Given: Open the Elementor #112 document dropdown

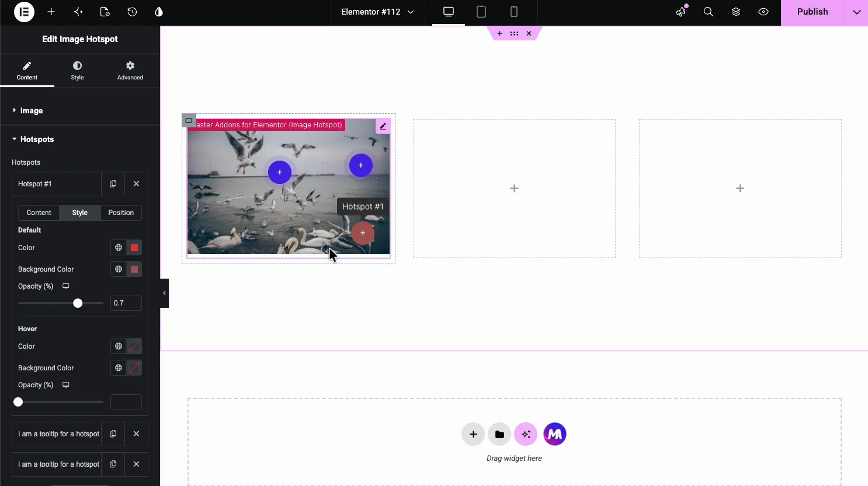Looking at the screenshot, I should pyautogui.click(x=377, y=12).
